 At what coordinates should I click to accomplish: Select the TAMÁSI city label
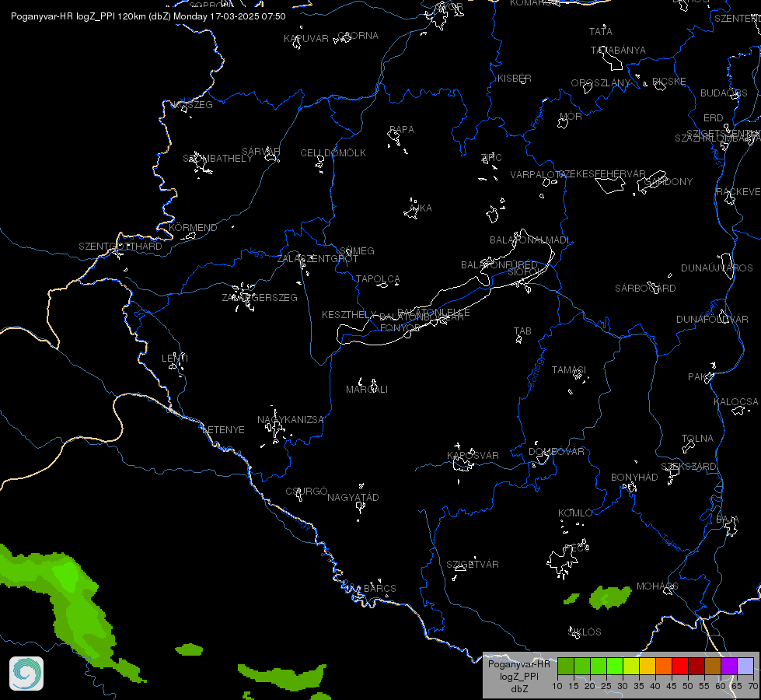(x=569, y=370)
